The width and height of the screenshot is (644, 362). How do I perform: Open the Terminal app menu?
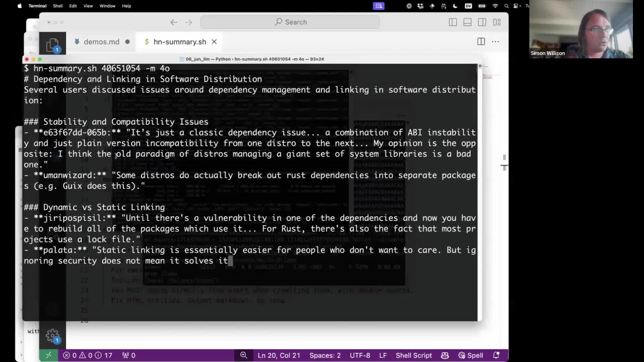37,6
